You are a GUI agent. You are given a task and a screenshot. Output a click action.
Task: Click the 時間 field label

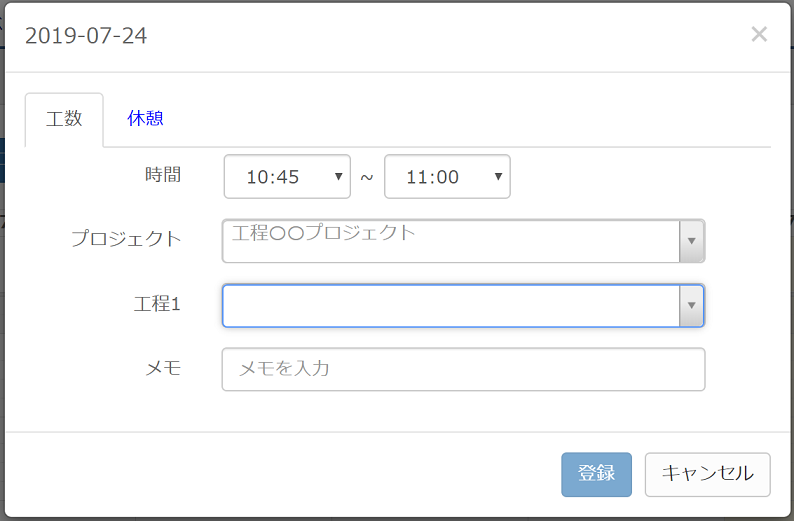162,175
